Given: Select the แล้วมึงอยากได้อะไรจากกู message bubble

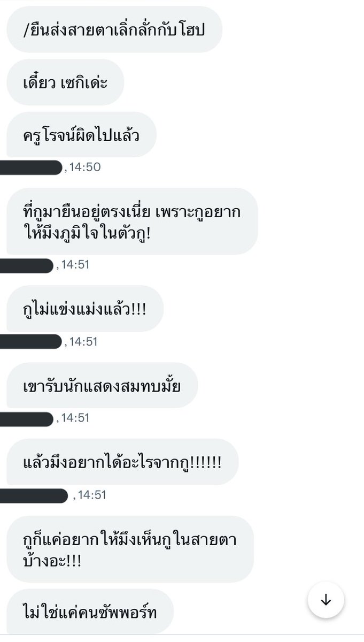Looking at the screenshot, I should pyautogui.click(x=122, y=462).
